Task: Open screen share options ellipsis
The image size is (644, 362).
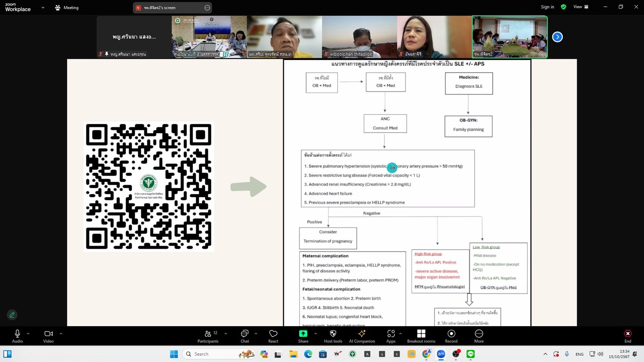Action: pos(207,8)
